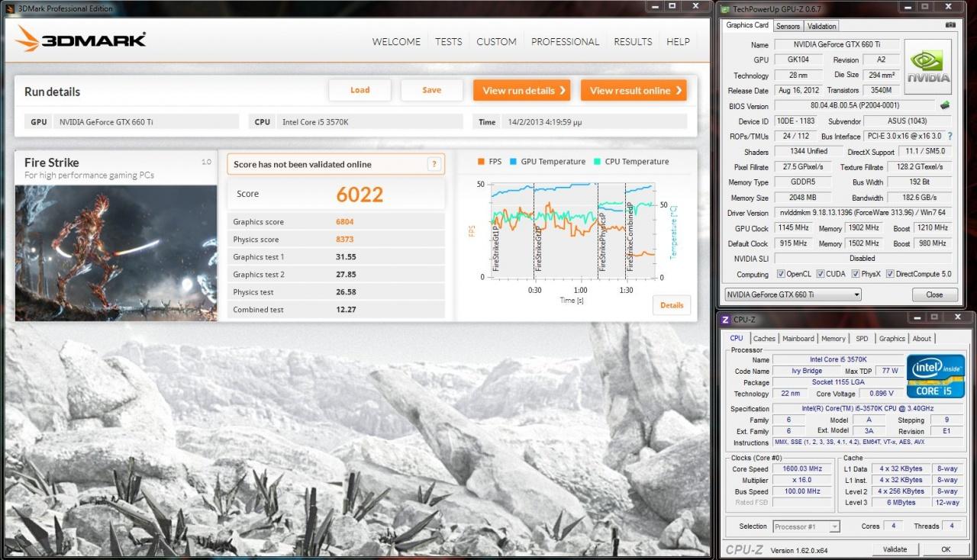Click the GPU-Z screenshot camera icon
977x560 pixels.
(x=950, y=25)
